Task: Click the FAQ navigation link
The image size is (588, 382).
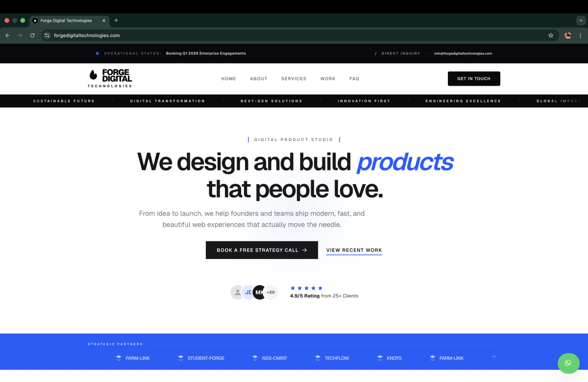Action: (354, 79)
